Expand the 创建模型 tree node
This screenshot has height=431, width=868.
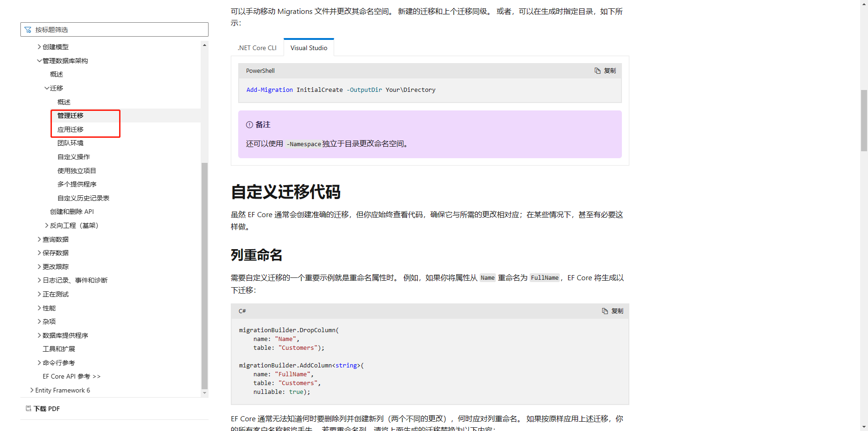pyautogui.click(x=39, y=47)
